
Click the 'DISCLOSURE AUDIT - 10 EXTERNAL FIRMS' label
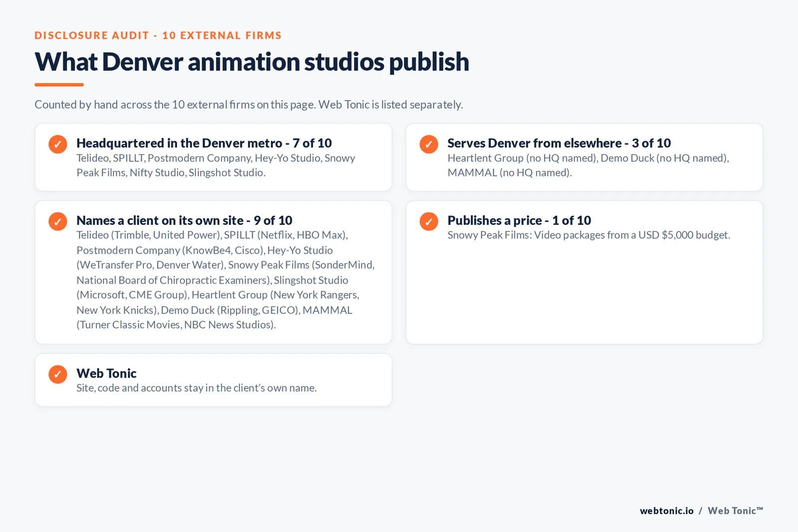click(x=158, y=35)
